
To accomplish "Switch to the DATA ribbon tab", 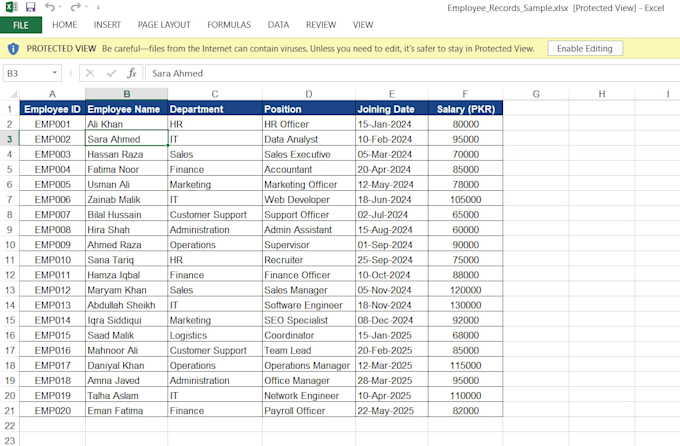I will (278, 25).
